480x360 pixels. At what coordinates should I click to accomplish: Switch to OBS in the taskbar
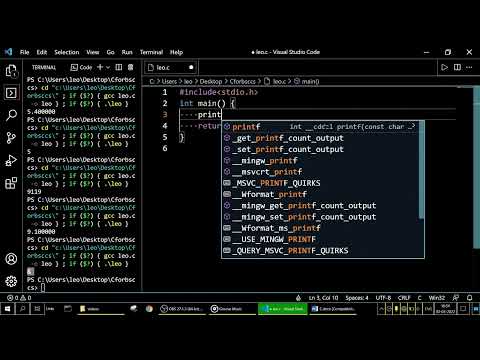(x=182, y=309)
